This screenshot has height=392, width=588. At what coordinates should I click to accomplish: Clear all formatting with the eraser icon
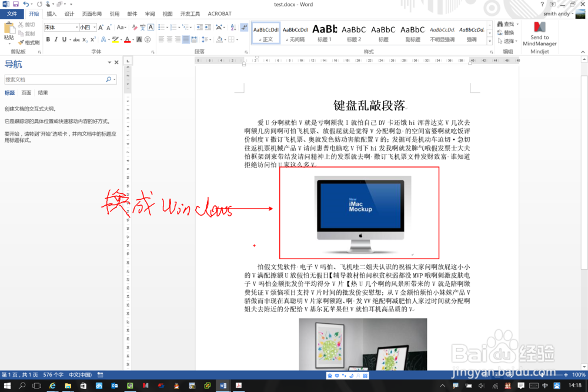pos(135,28)
